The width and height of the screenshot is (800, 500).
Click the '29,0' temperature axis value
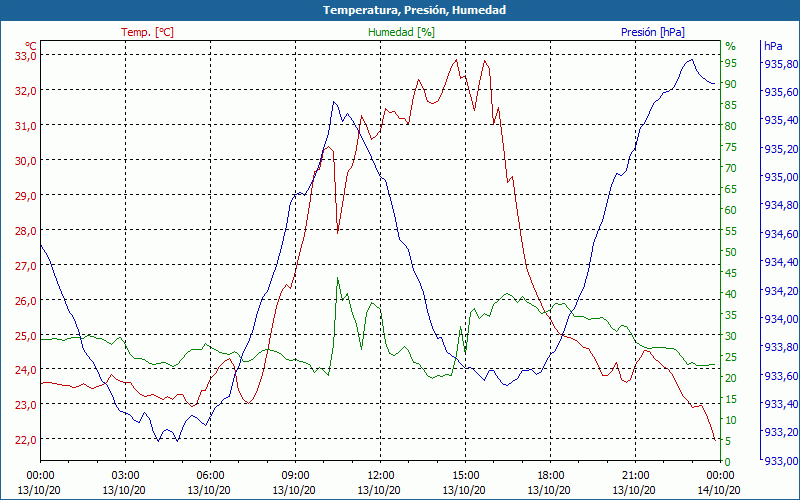(26, 196)
